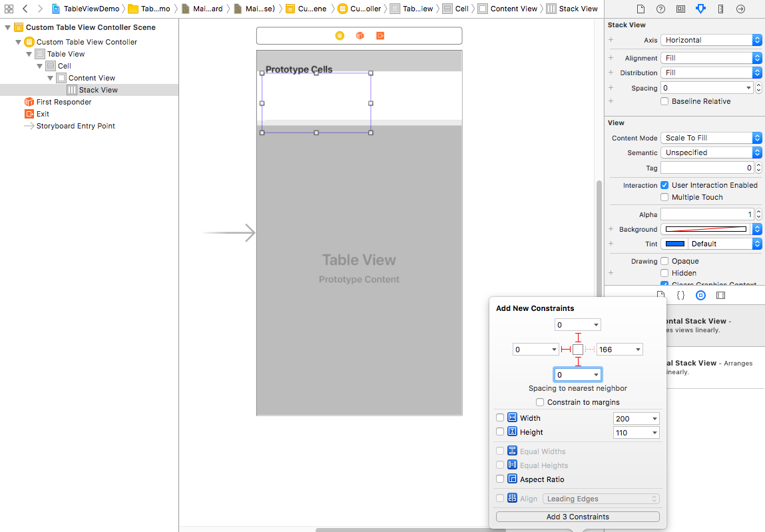Screen dimensions: 765x532
Task: Collapse the Table View tree item
Action: (29, 54)
